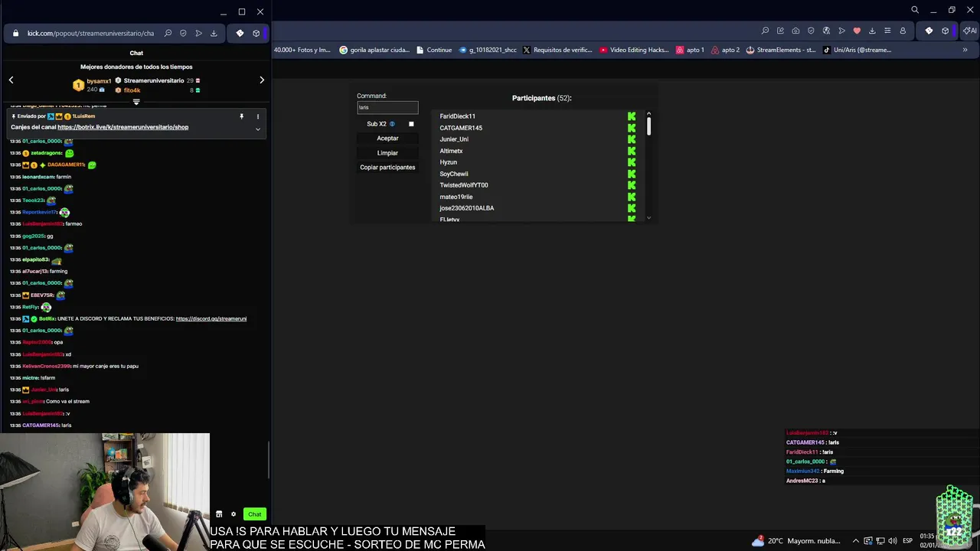Click the red heart bookmark icon

click(857, 31)
